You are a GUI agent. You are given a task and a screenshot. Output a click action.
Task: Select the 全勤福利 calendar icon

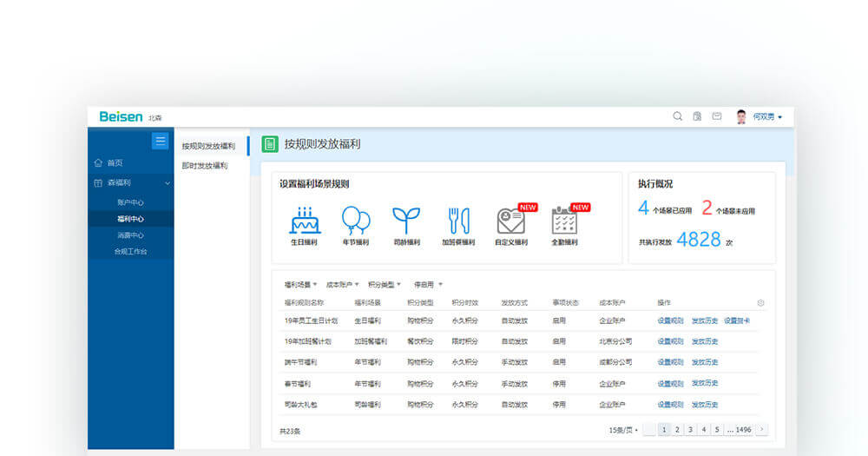pos(564,221)
